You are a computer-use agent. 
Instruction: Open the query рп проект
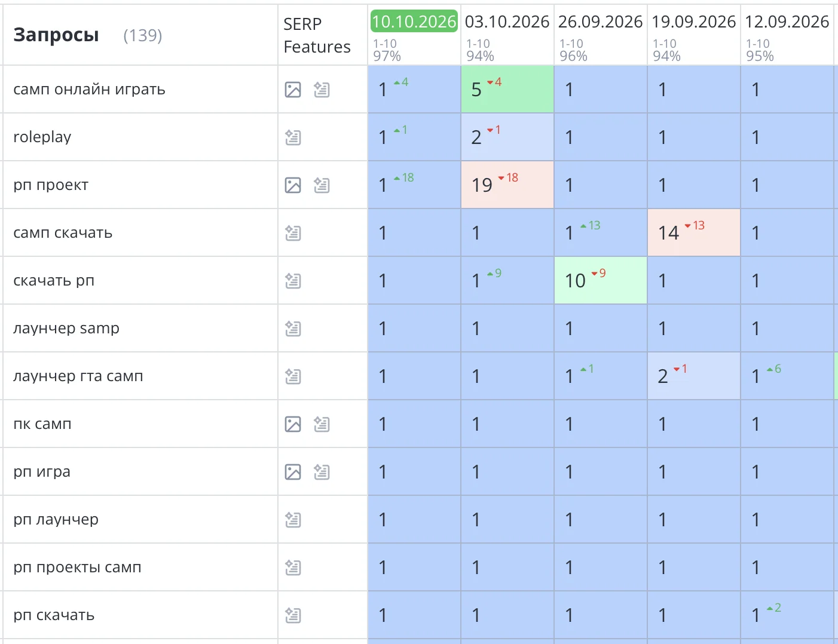click(51, 185)
